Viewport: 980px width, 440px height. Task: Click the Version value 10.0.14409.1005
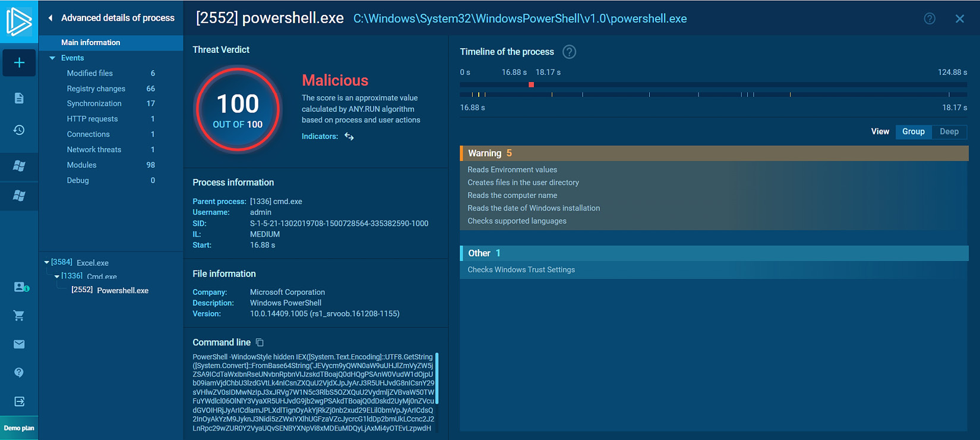[x=324, y=314]
